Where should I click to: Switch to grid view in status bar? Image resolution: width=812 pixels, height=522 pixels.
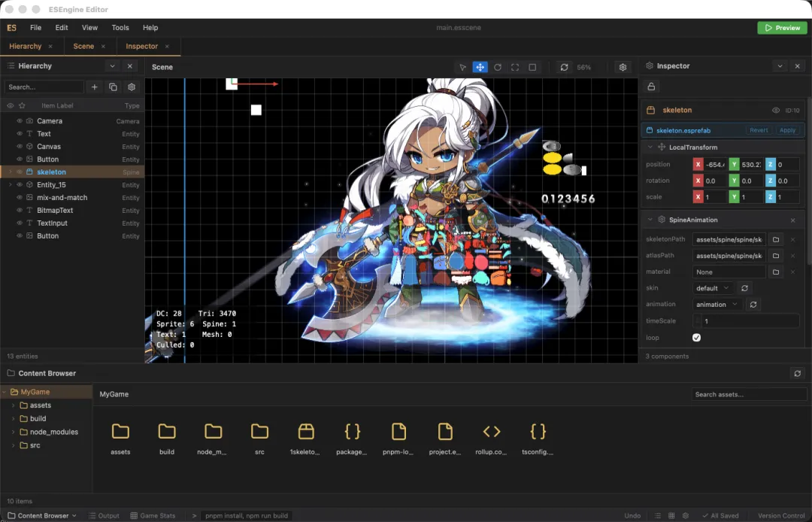(x=671, y=516)
